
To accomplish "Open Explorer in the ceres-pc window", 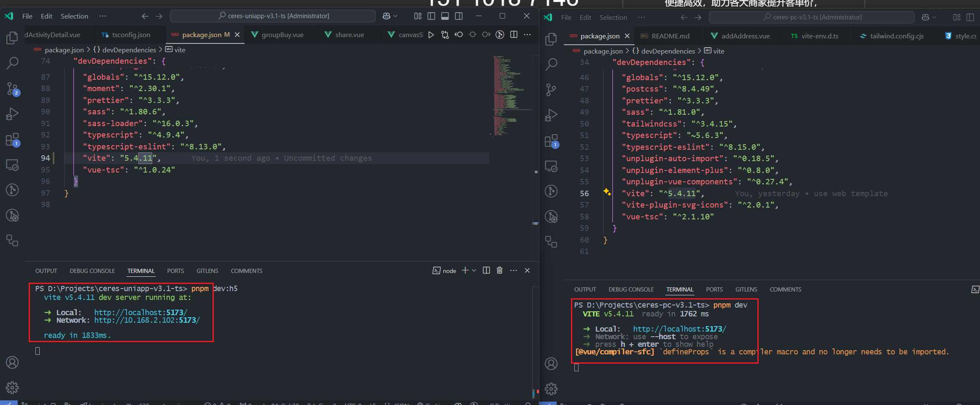I will [551, 39].
